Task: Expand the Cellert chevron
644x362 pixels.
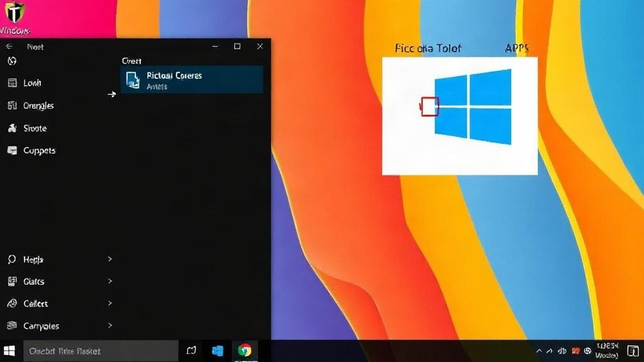Action: coord(109,303)
